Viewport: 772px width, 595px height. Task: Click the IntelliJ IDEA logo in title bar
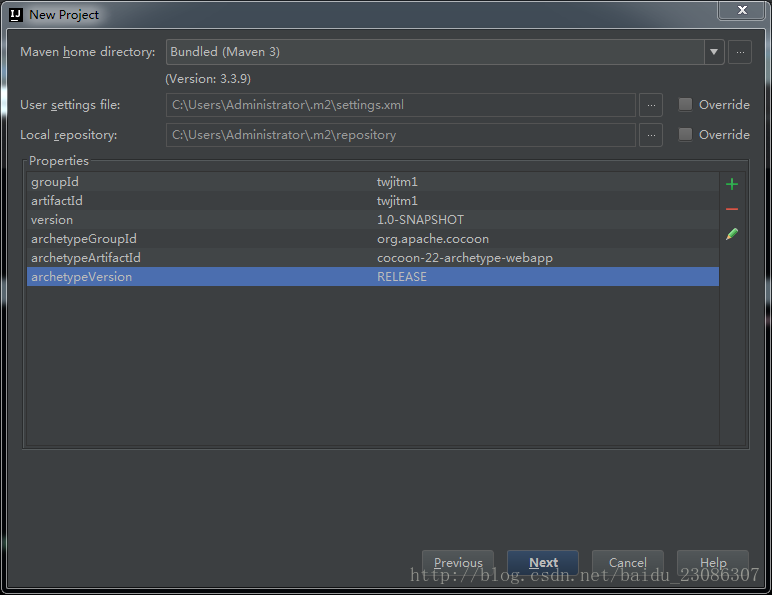16,15
